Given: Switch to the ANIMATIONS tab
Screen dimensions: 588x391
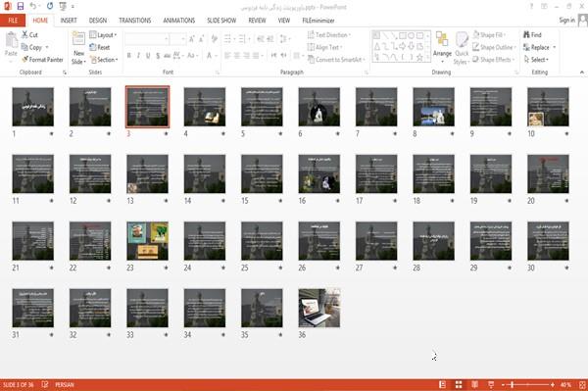Looking at the screenshot, I should coord(179,21).
